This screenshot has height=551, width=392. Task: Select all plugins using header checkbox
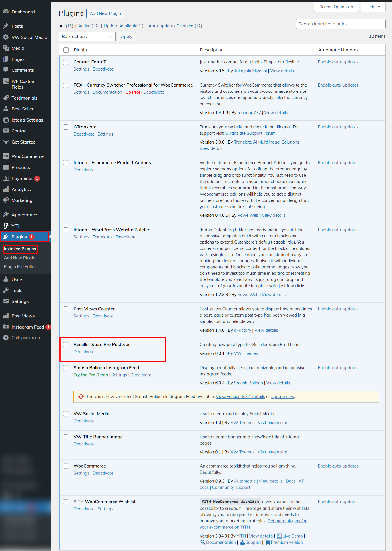66,50
